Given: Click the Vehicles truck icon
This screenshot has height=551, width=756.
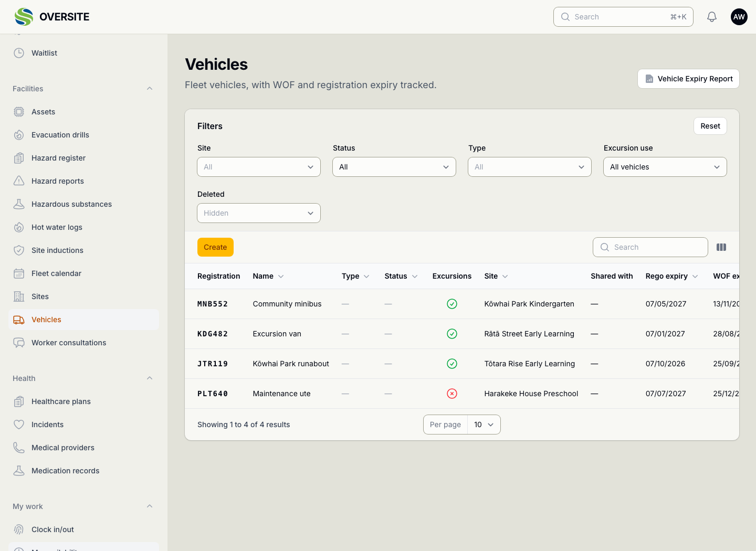Looking at the screenshot, I should click(x=19, y=320).
